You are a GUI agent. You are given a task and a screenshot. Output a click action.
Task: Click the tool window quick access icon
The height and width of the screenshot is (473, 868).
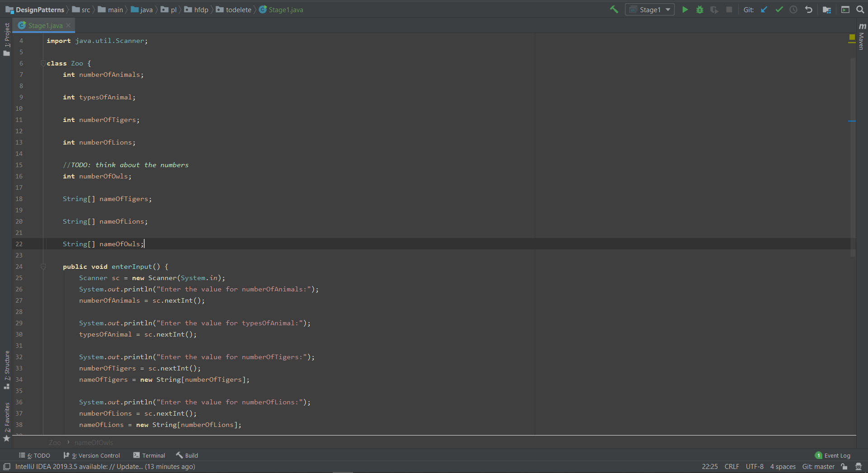[x=7, y=467]
